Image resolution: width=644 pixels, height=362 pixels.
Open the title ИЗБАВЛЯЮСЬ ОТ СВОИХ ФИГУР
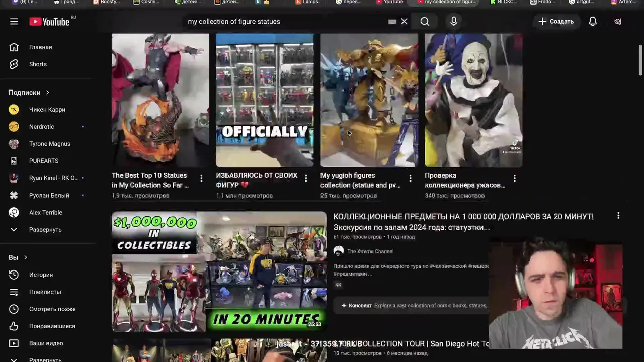click(x=257, y=180)
